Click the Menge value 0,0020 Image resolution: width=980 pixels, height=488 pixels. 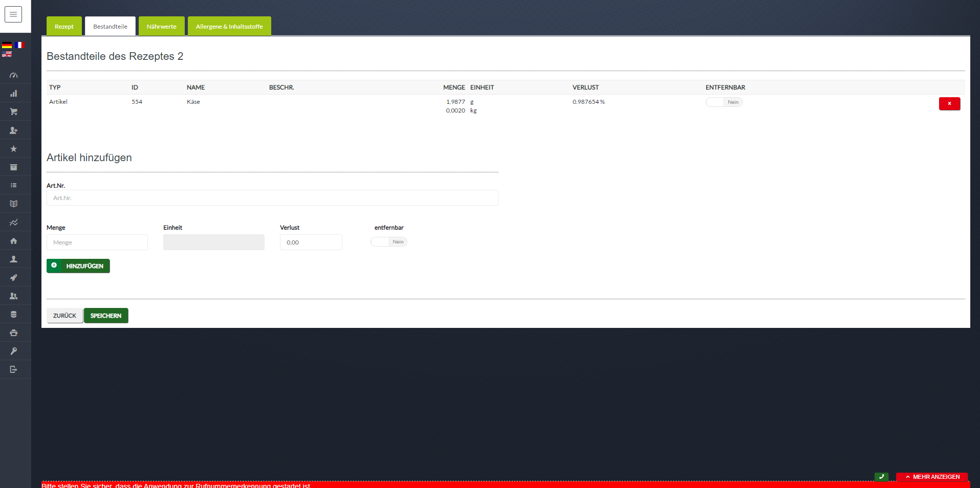[455, 110]
